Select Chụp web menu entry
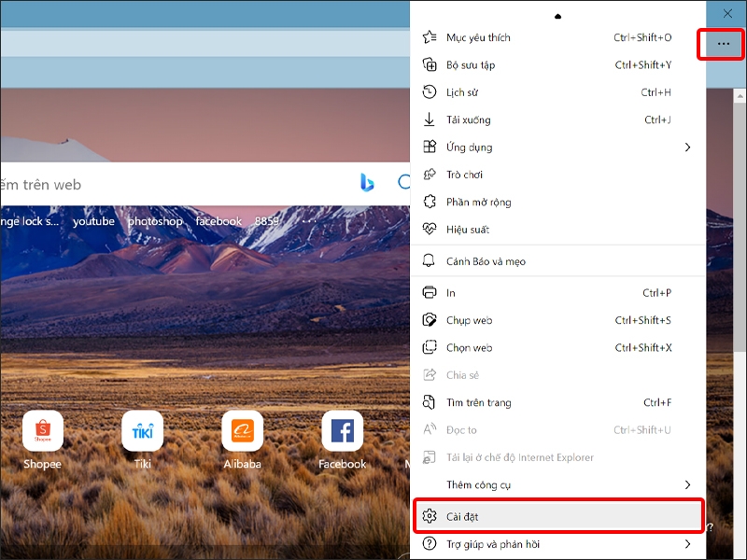The width and height of the screenshot is (747, 560). pyautogui.click(x=557, y=320)
